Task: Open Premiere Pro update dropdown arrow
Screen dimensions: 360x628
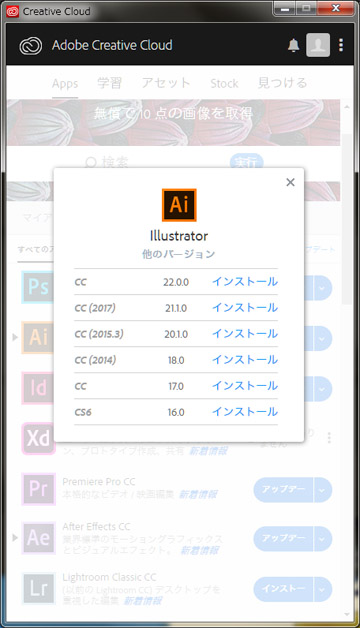Action: tap(323, 489)
